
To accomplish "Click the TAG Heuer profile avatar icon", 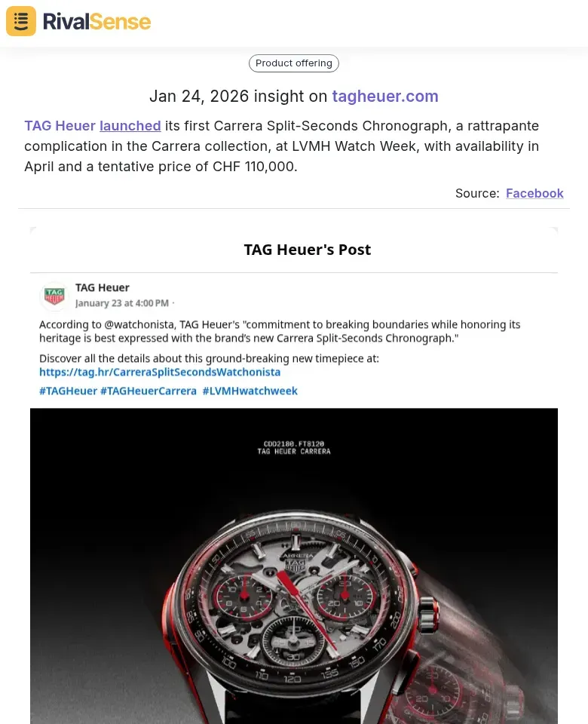I will point(54,296).
